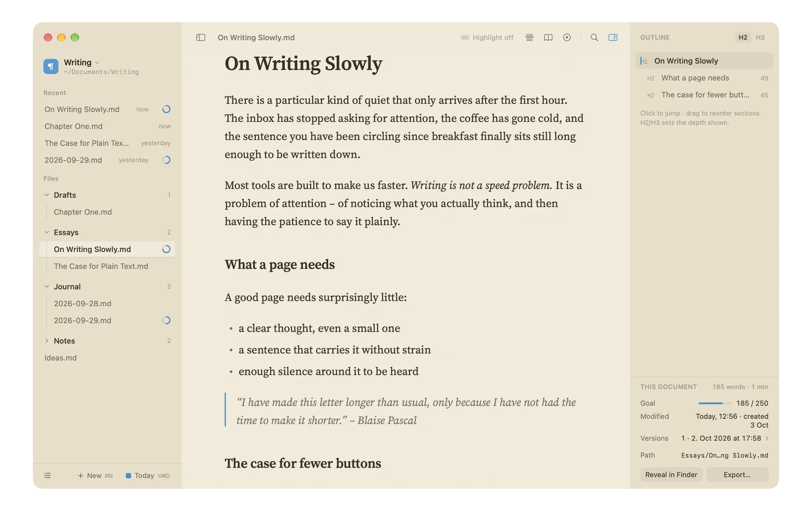The height and width of the screenshot is (532, 812).
Task: Jump to On Writing Slowly outline heading
Action: tap(704, 61)
